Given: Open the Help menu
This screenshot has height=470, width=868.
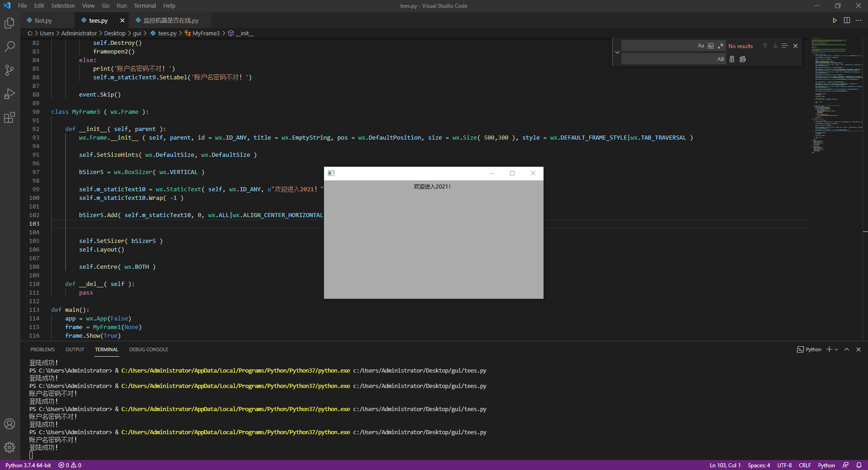Looking at the screenshot, I should [169, 5].
